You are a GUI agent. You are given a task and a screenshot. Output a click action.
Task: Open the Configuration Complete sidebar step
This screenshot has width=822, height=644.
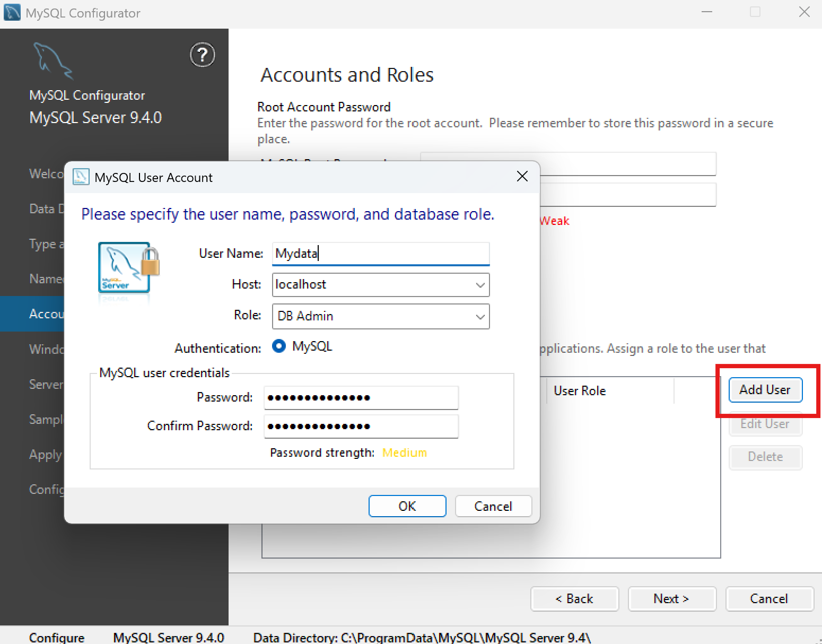point(46,489)
